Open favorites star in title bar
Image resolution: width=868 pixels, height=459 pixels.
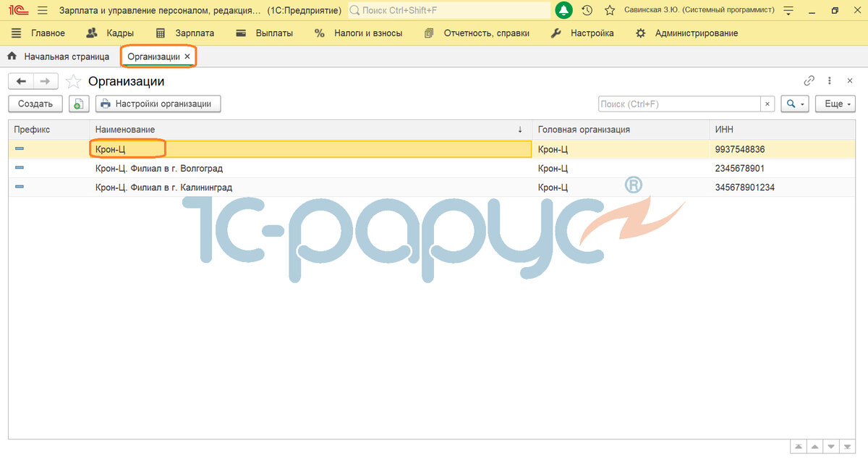[610, 10]
